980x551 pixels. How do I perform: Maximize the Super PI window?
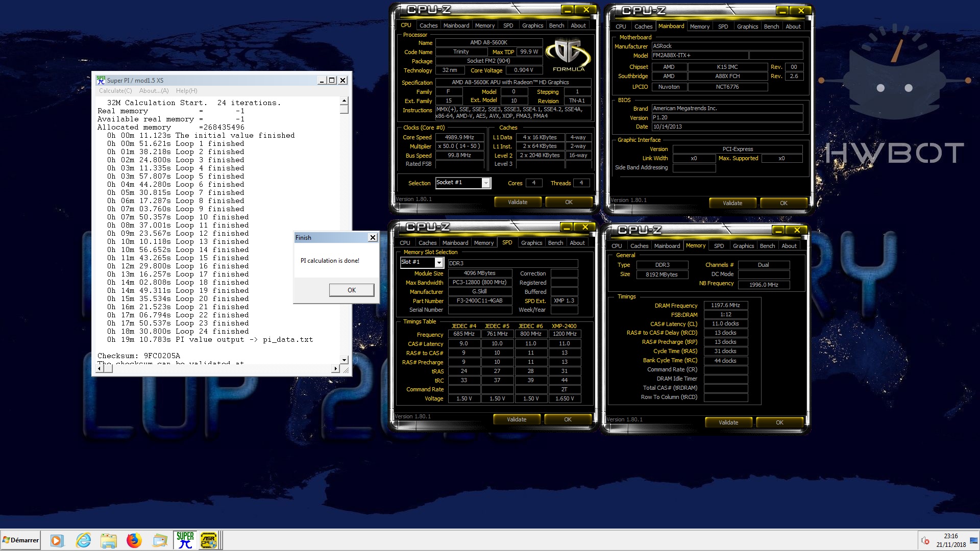[x=332, y=80]
